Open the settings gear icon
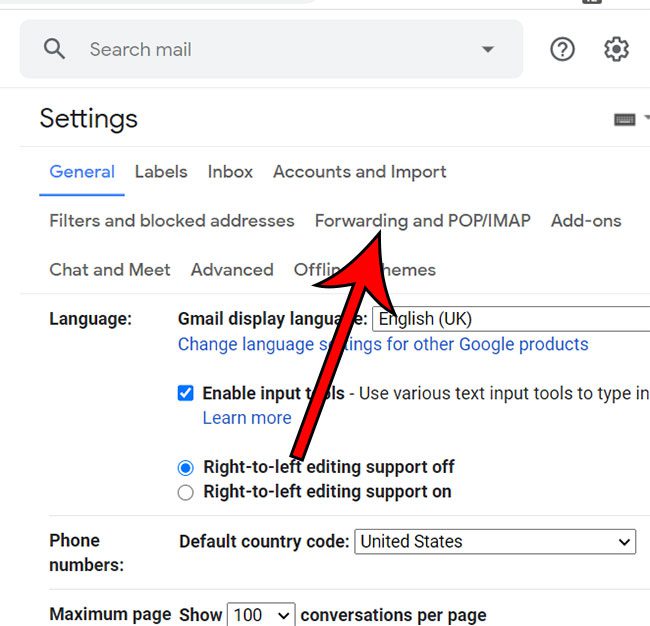Image resolution: width=650 pixels, height=626 pixels. pyautogui.click(x=616, y=49)
